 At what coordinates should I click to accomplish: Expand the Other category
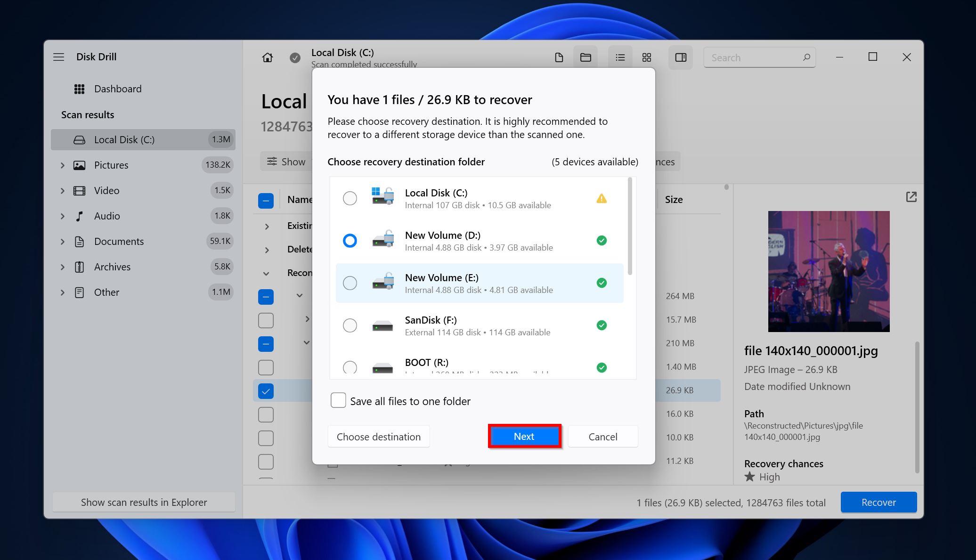click(x=62, y=292)
